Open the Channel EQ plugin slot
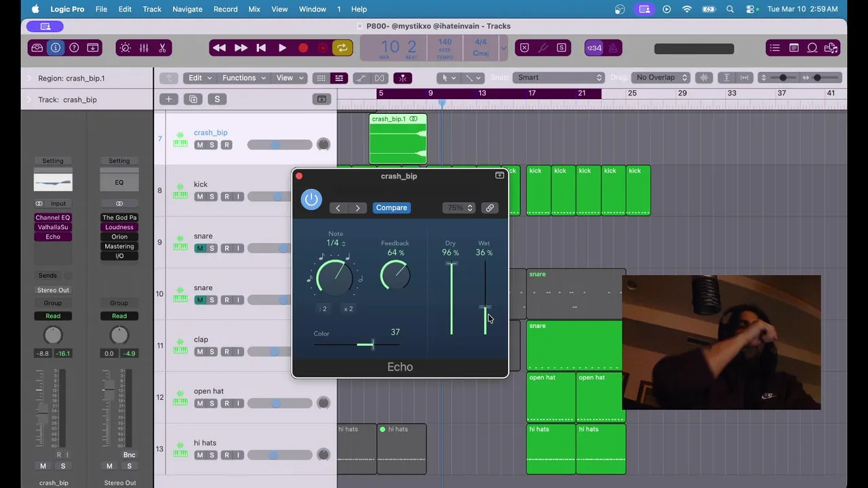868x488 pixels. 53,218
